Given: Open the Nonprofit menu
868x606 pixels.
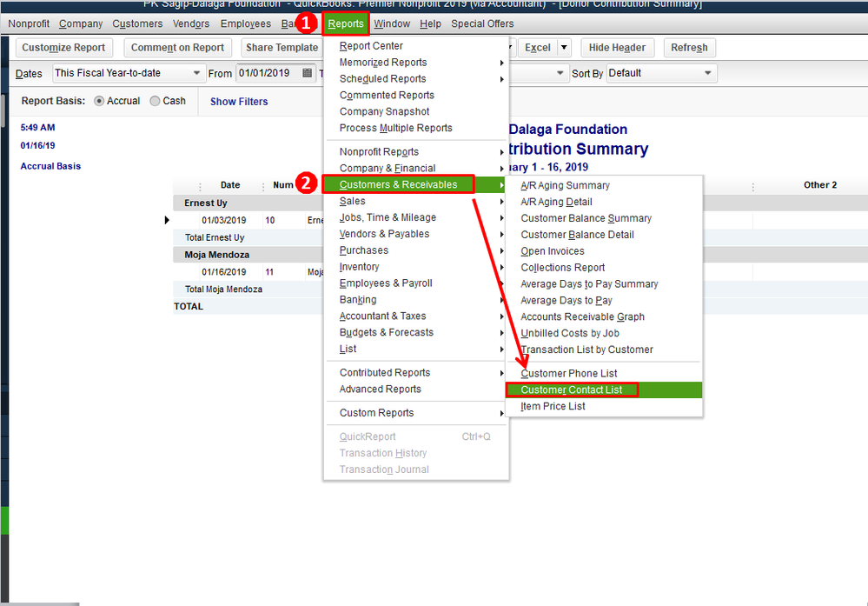Looking at the screenshot, I should pyautogui.click(x=29, y=23).
